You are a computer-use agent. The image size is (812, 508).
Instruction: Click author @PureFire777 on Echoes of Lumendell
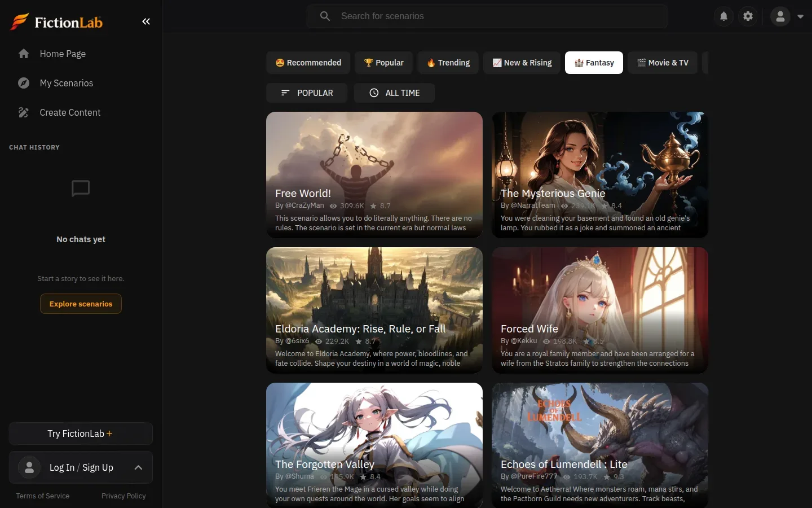tap(534, 476)
